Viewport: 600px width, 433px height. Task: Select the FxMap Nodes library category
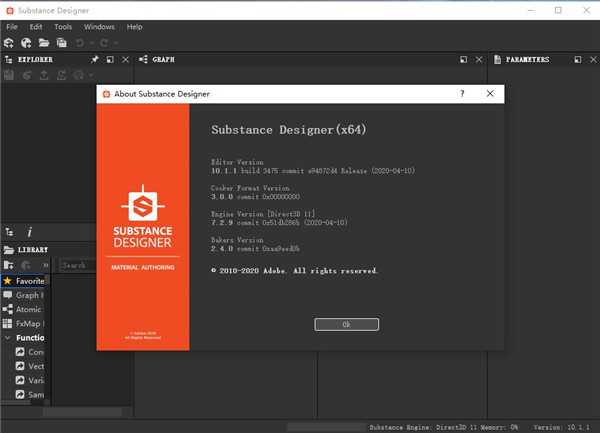(x=23, y=324)
